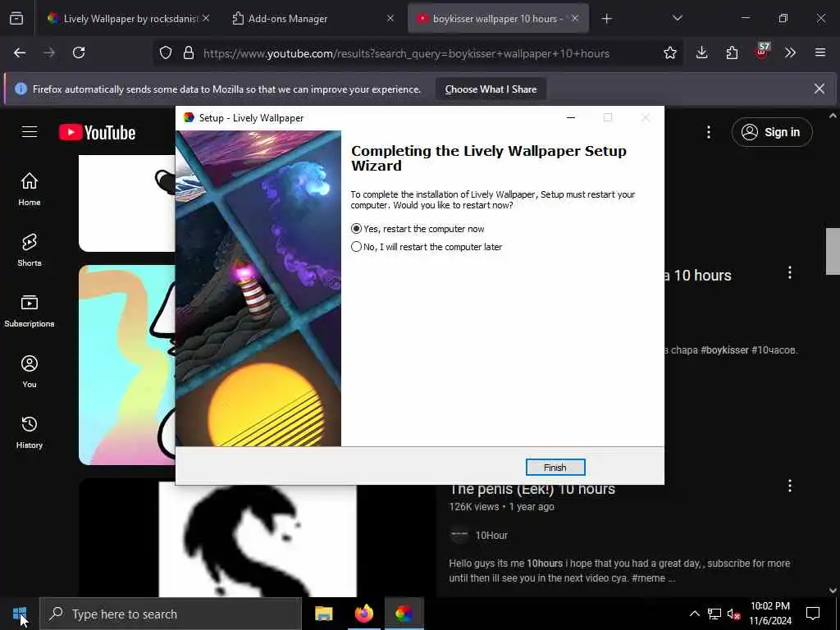
Task: Open YouTube settings three-dot menu
Action: point(709,132)
